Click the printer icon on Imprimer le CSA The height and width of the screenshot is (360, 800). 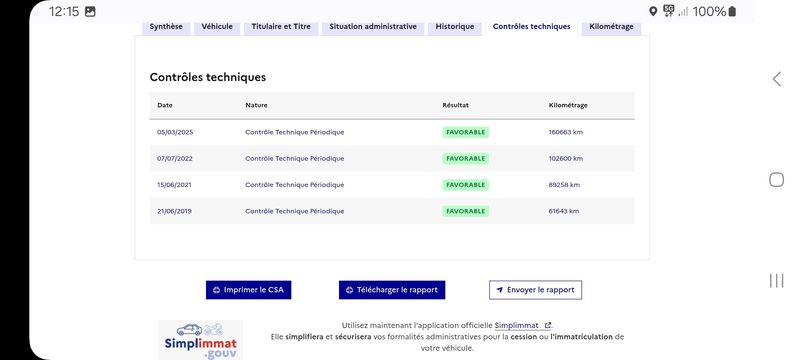[216, 290]
